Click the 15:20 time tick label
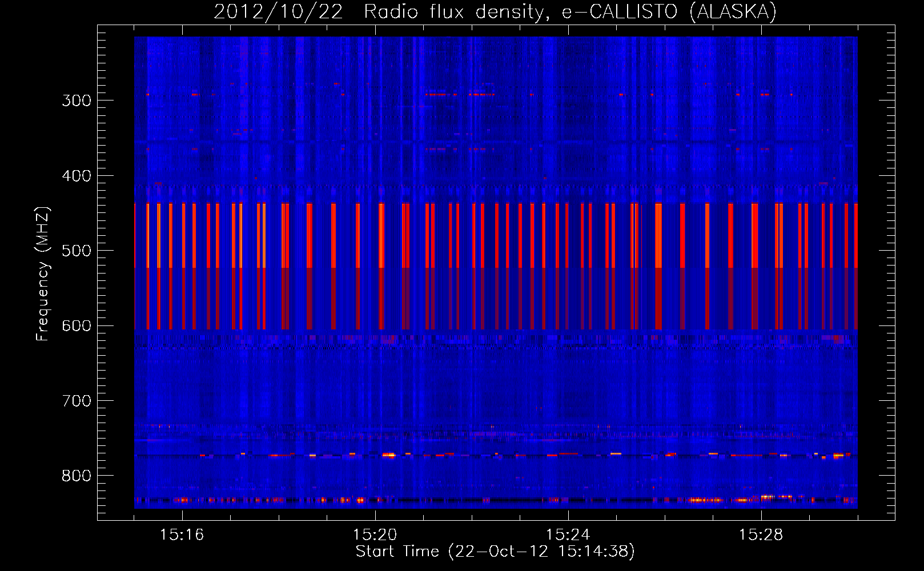The width and height of the screenshot is (924, 571). tap(375, 535)
